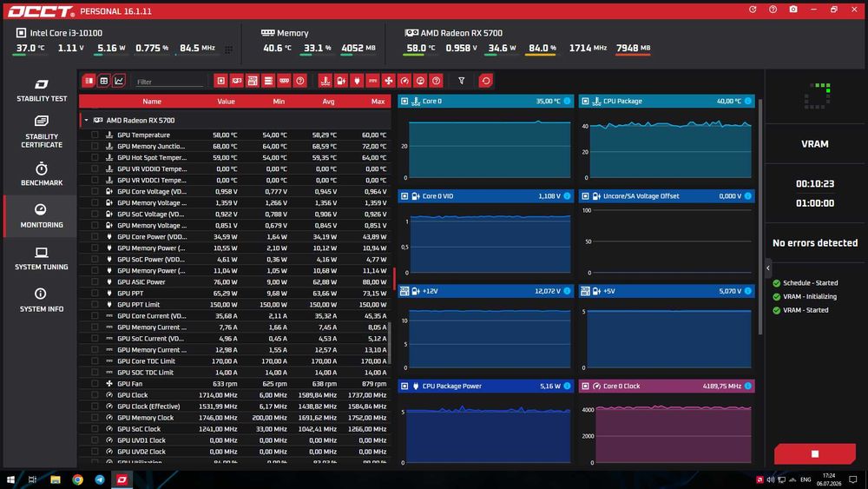The height and width of the screenshot is (489, 868).
Task: Click the title bar update clock icon
Action: point(753,10)
